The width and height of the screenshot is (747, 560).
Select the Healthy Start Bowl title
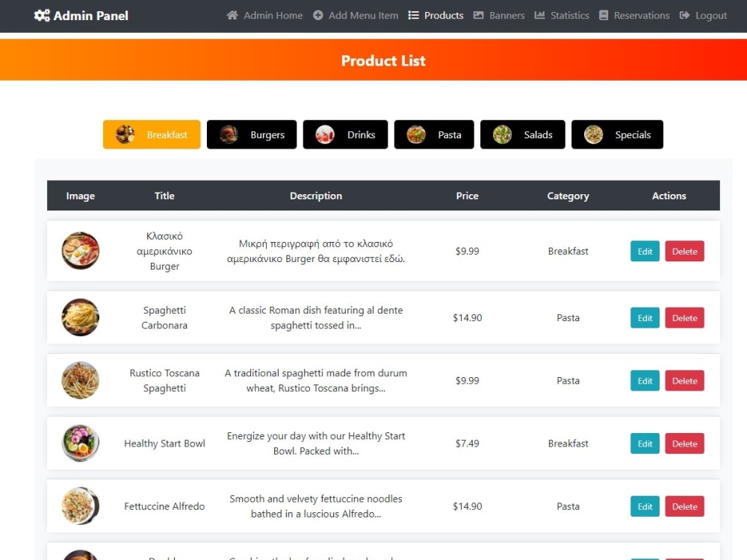pos(164,444)
